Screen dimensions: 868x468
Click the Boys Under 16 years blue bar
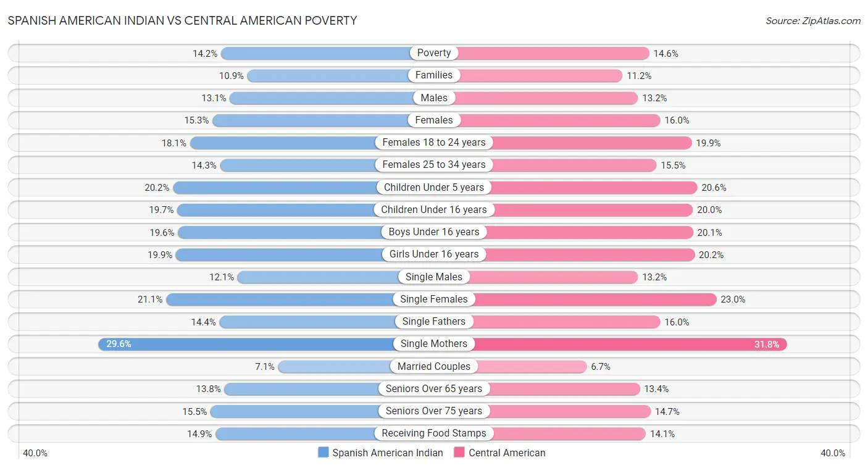(278, 232)
